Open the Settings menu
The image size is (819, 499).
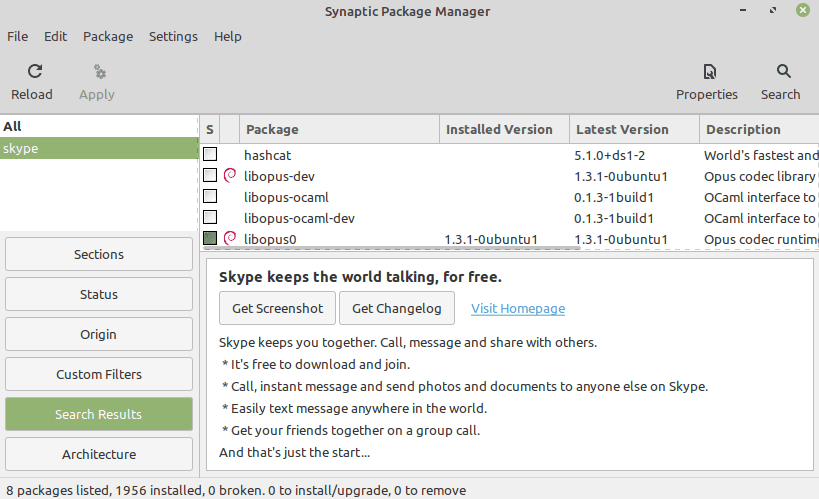tap(173, 36)
